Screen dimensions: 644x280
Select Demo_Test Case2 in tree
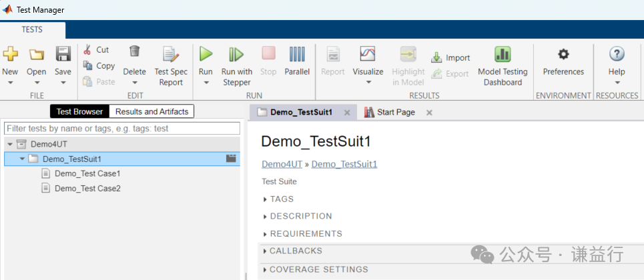pos(87,189)
